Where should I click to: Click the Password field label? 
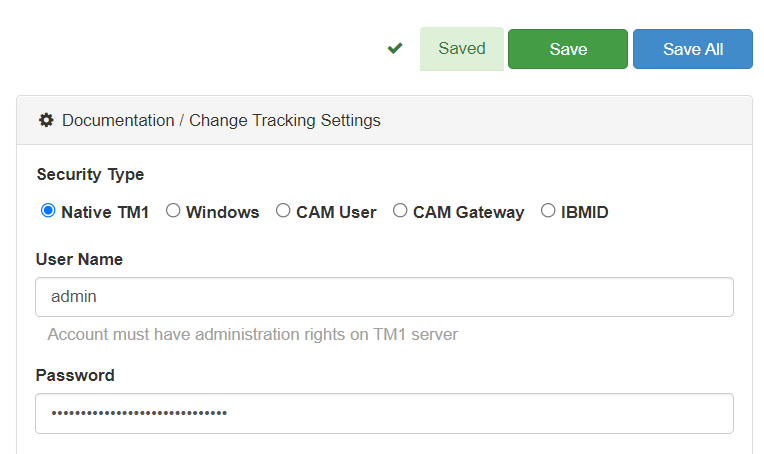point(75,375)
